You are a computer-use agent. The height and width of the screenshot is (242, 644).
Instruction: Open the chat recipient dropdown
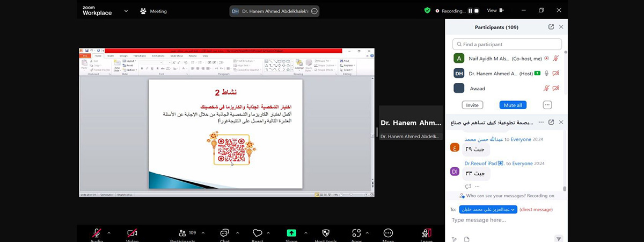coord(488,209)
